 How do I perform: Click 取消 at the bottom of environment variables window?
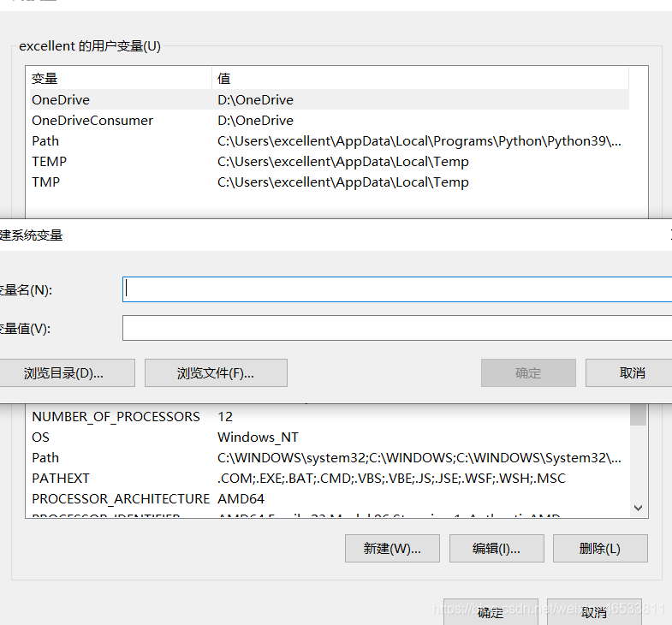point(594,612)
